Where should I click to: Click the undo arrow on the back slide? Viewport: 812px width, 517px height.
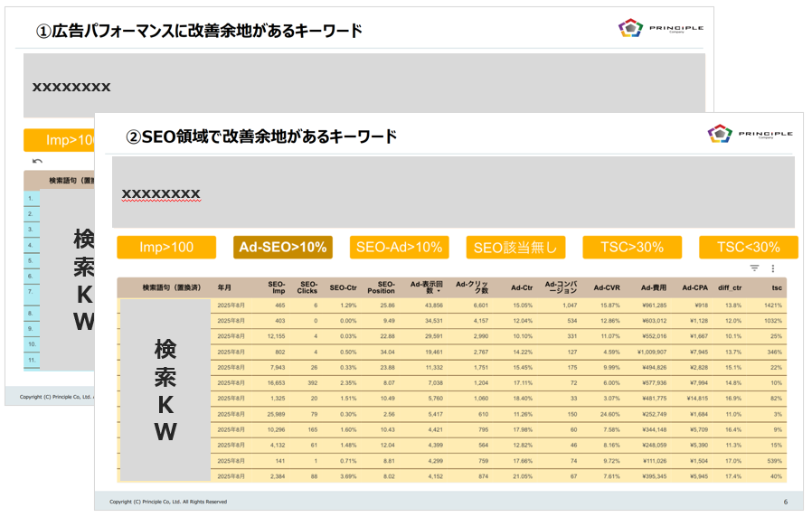coord(37,162)
